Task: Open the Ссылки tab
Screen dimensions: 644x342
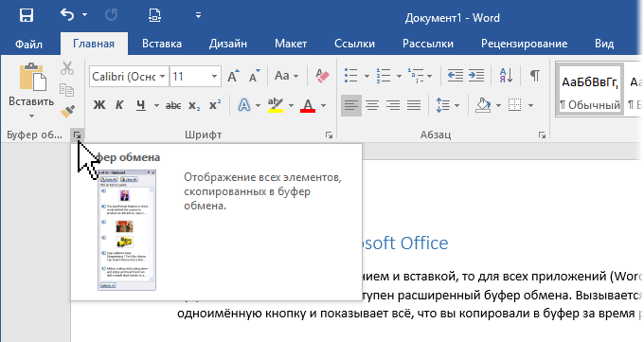Action: 354,44
